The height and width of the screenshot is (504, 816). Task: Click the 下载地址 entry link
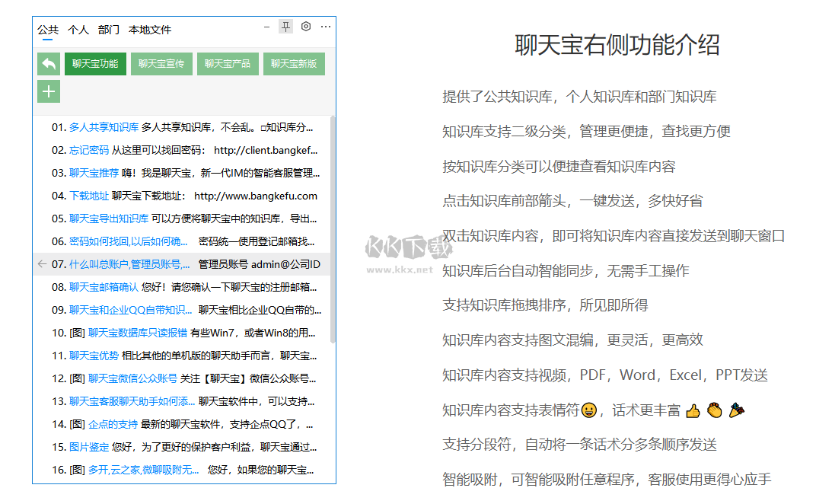[89, 195]
